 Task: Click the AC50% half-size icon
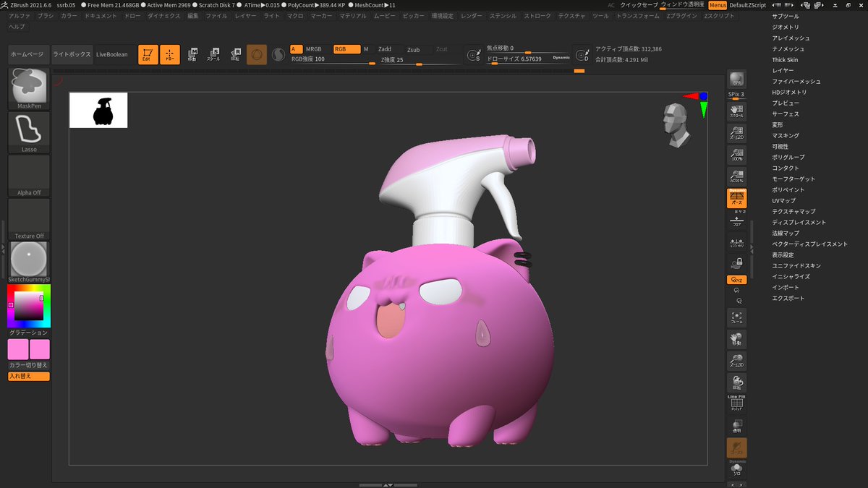point(736,176)
